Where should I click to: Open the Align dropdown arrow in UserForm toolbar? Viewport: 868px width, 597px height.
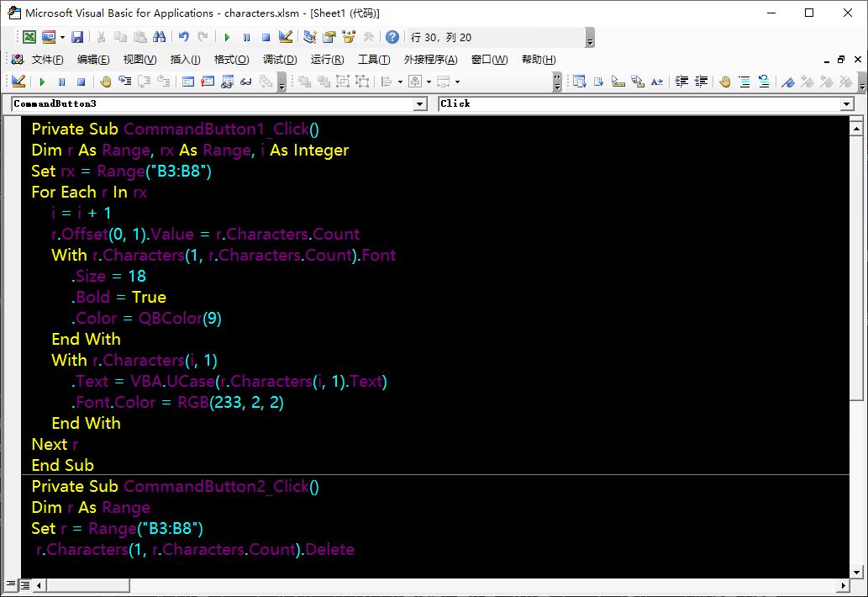tap(400, 82)
